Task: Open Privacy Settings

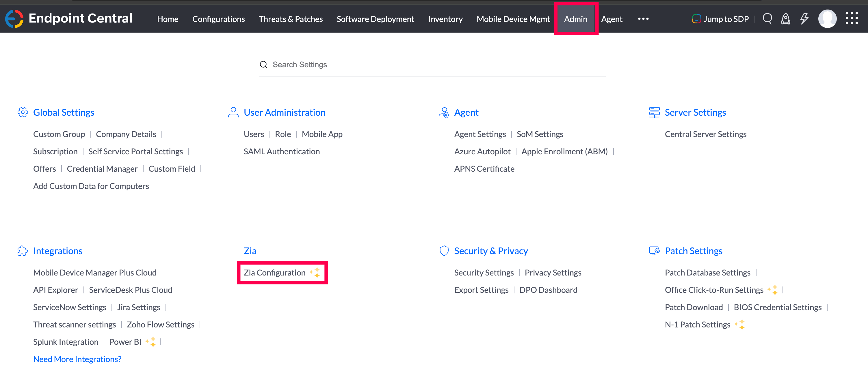Action: click(553, 272)
